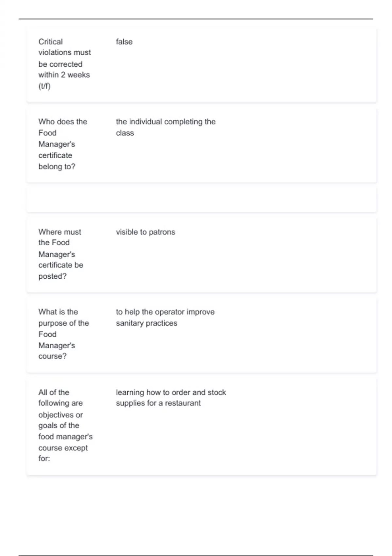Click the '(t/f)' label

[x=44, y=86]
